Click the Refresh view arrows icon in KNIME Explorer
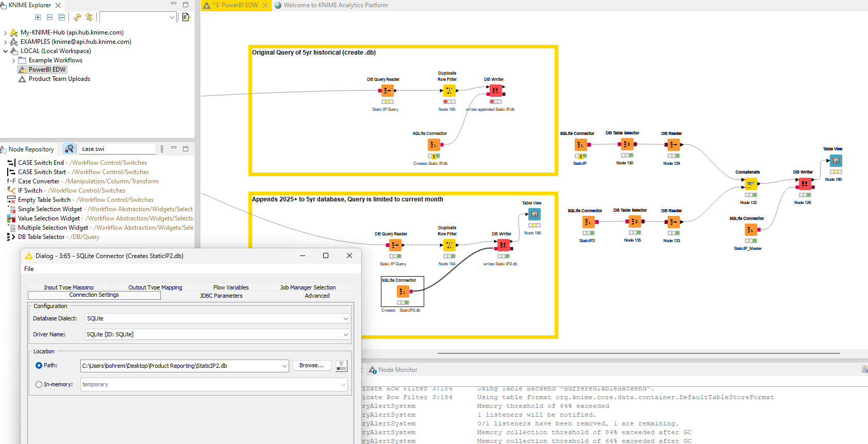Viewport: 868px width, 444px height. (x=77, y=17)
